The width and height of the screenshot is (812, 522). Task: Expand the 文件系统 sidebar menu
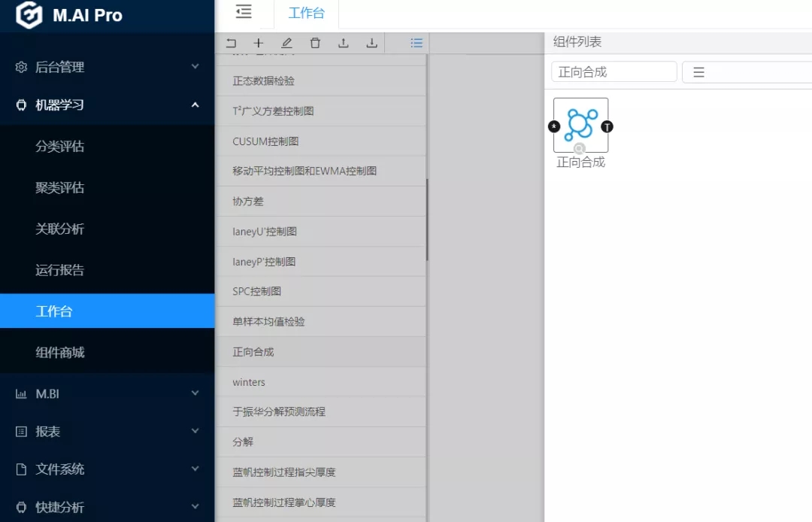pos(107,469)
